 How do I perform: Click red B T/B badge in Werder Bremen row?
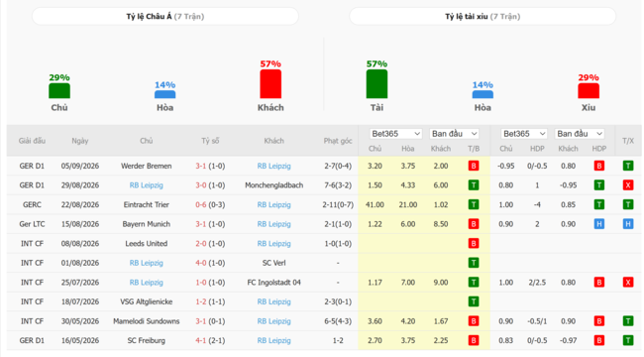(474, 166)
